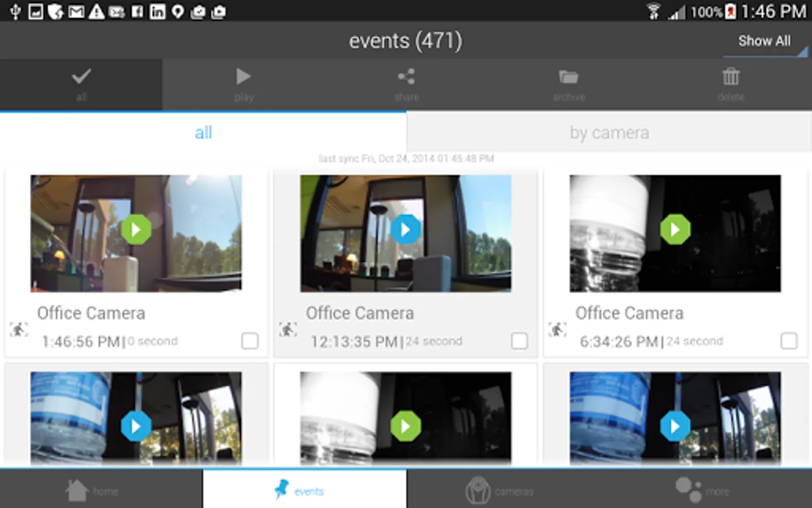Play the 1:46:56 PM Office Camera clip
Image resolution: width=812 pixels, height=508 pixels.
136,230
